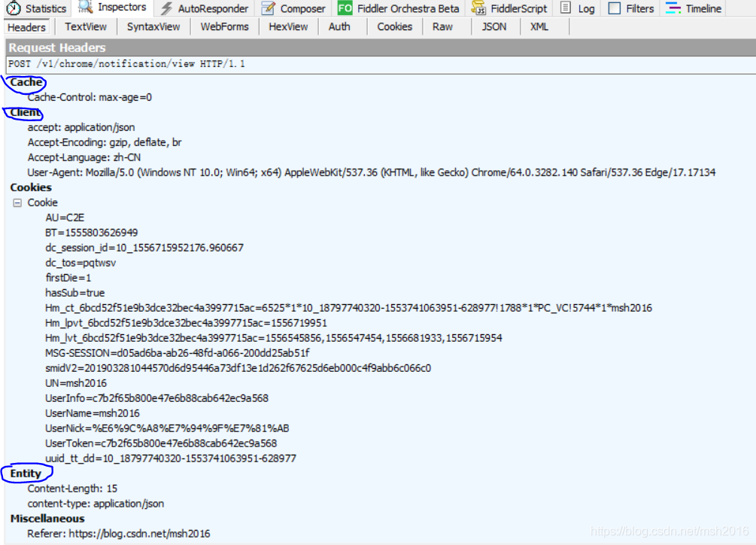Select the Fiddler Orchestra Beta tab
This screenshot has height=545, width=756.
click(398, 9)
